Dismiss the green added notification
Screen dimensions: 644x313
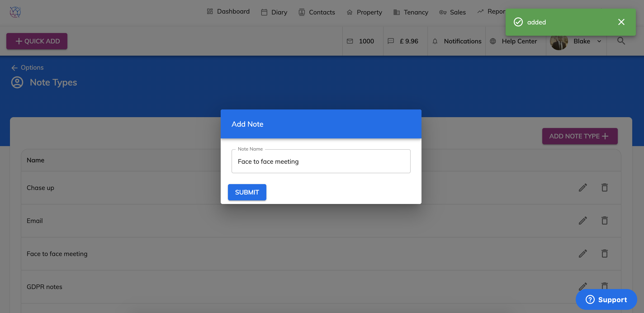coord(621,22)
